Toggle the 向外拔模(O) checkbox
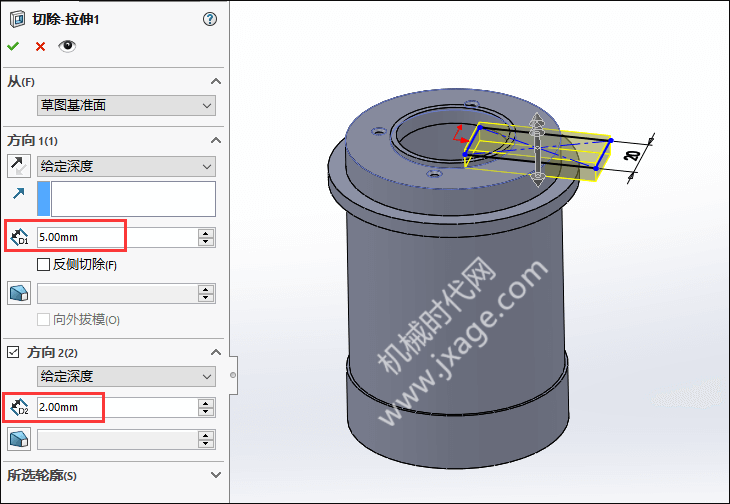This screenshot has height=504, width=730. click(x=43, y=320)
